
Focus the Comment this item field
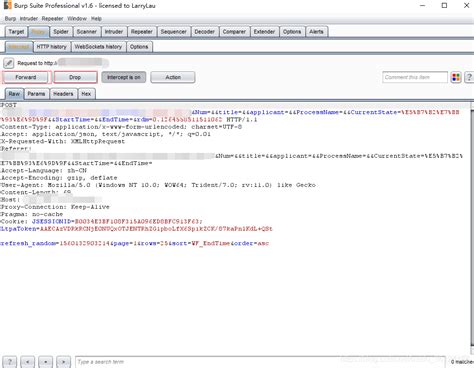click(415, 77)
